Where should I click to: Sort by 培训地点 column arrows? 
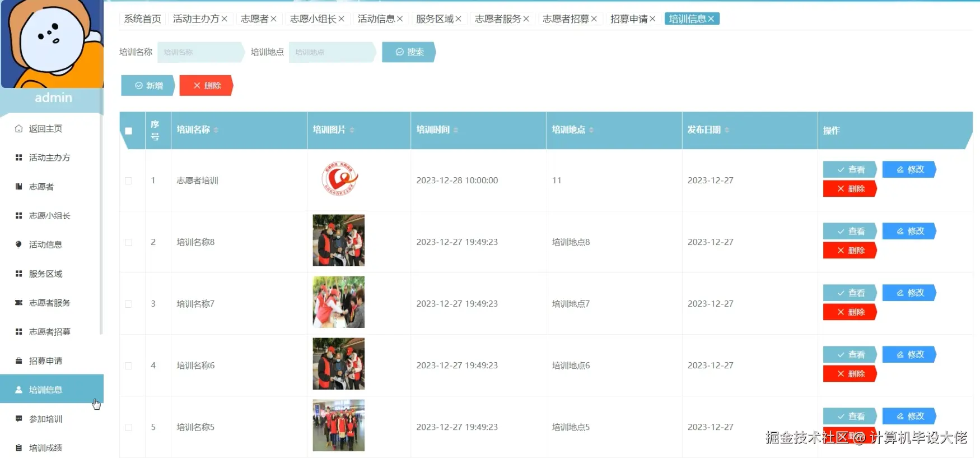click(x=591, y=130)
